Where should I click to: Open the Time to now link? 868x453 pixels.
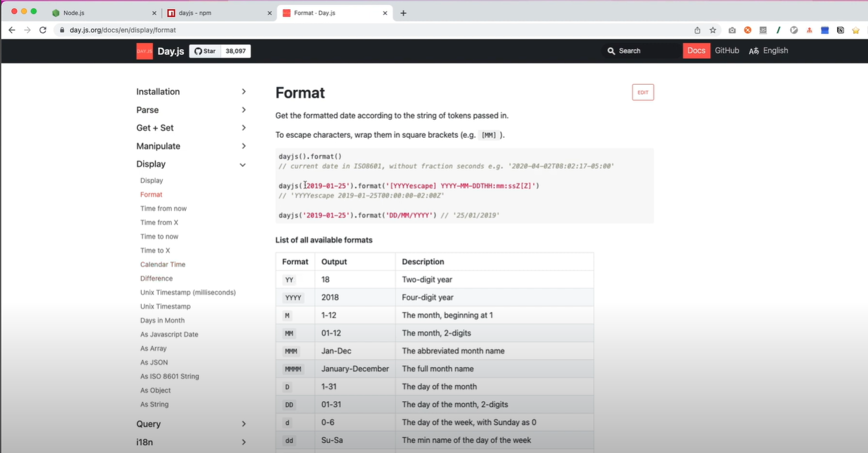tap(159, 237)
